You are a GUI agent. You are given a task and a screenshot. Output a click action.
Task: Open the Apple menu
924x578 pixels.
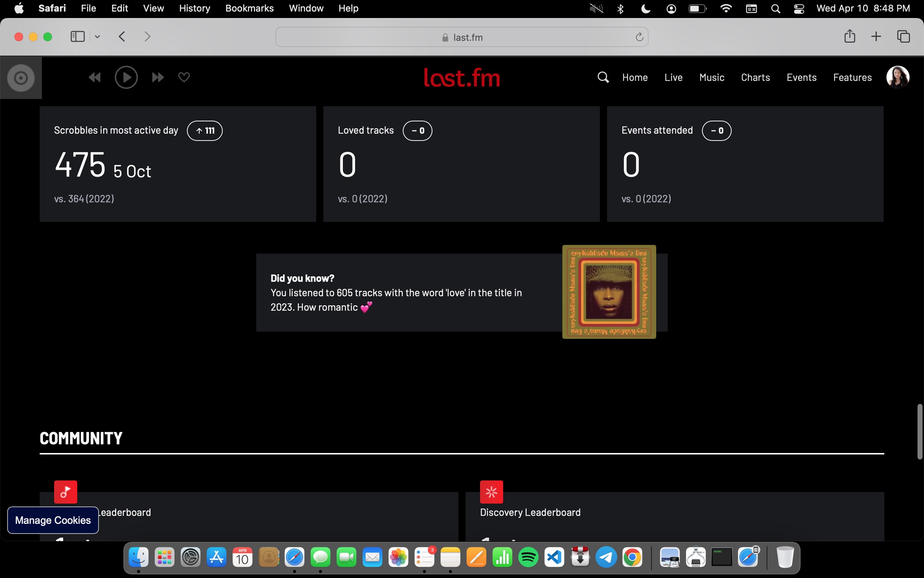(19, 8)
